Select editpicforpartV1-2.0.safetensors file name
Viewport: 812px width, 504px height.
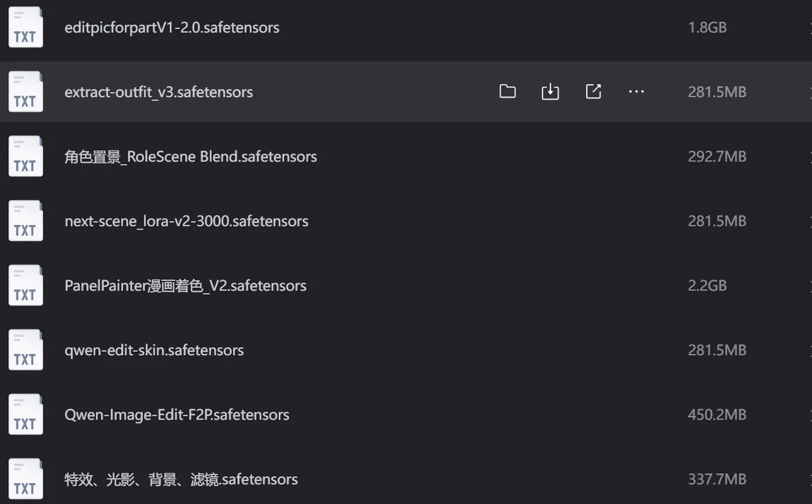(x=172, y=27)
